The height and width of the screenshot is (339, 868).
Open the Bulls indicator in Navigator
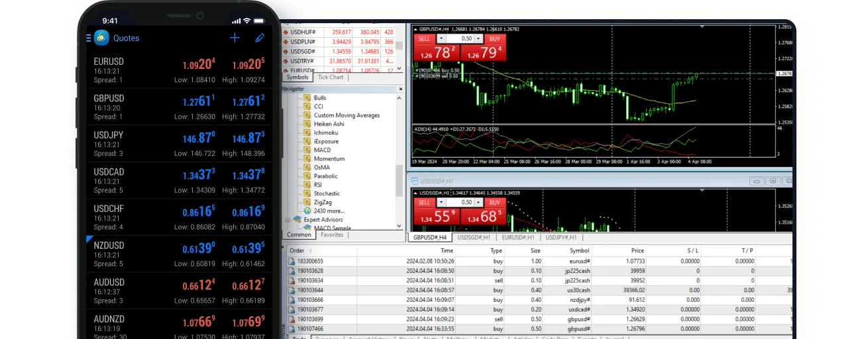320,98
